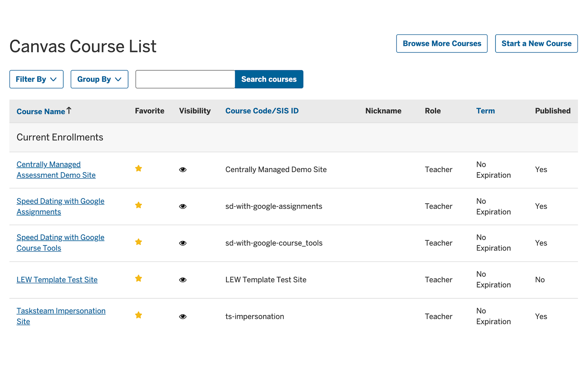Click the Yes published value for ts-impersonation row
Viewport: 588px width, 392px height.
coord(541,317)
